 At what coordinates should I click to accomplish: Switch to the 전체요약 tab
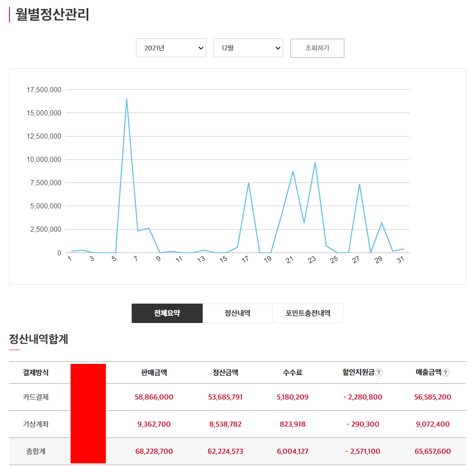click(167, 313)
